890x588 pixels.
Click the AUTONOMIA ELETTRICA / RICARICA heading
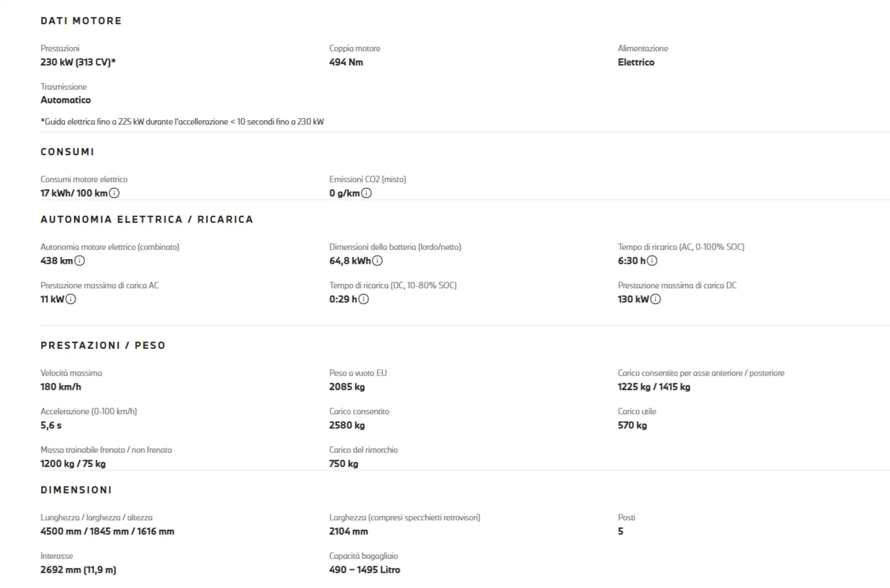tap(147, 219)
